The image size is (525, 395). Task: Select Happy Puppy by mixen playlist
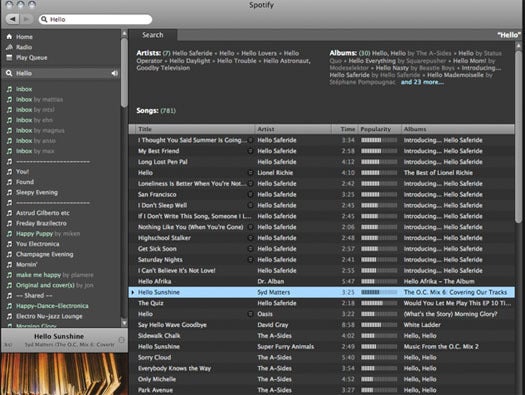48,233
